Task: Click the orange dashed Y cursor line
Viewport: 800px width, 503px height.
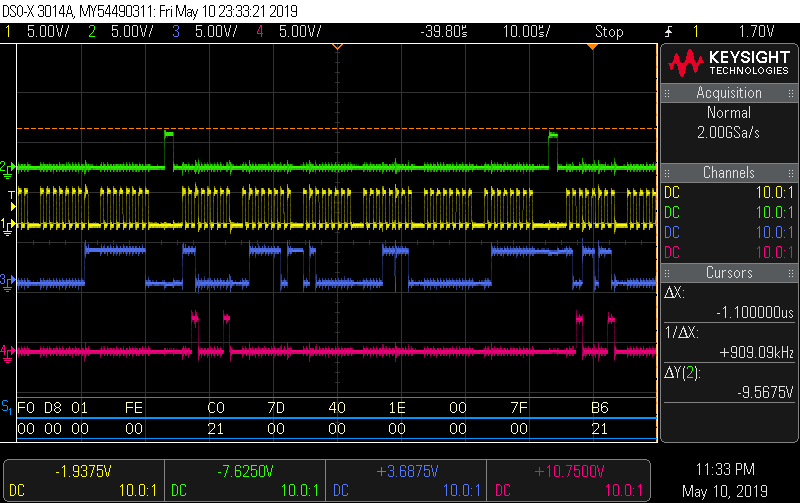Action: click(337, 129)
